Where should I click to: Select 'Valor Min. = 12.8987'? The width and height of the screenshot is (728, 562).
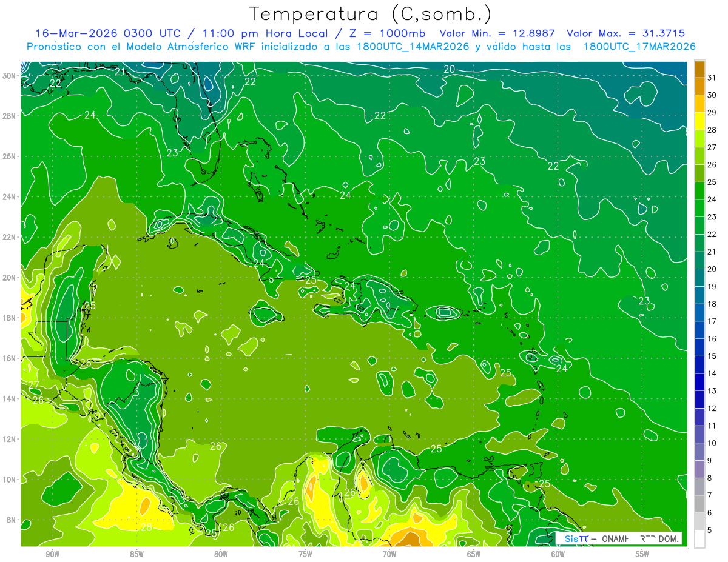coord(498,33)
